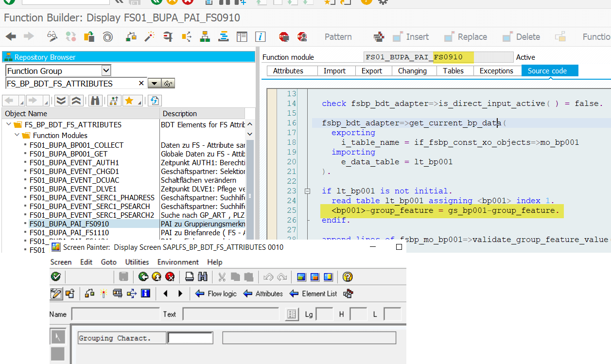611x364 pixels.
Task: Switch to the Source code tab
Action: [549, 70]
